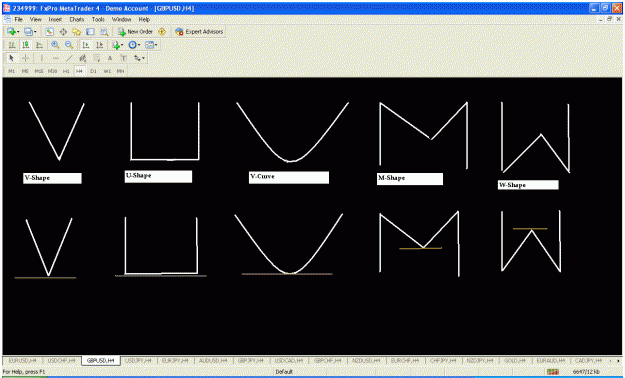625x378 pixels.
Task: Select the crosshair tool
Action: pyautogui.click(x=26, y=58)
